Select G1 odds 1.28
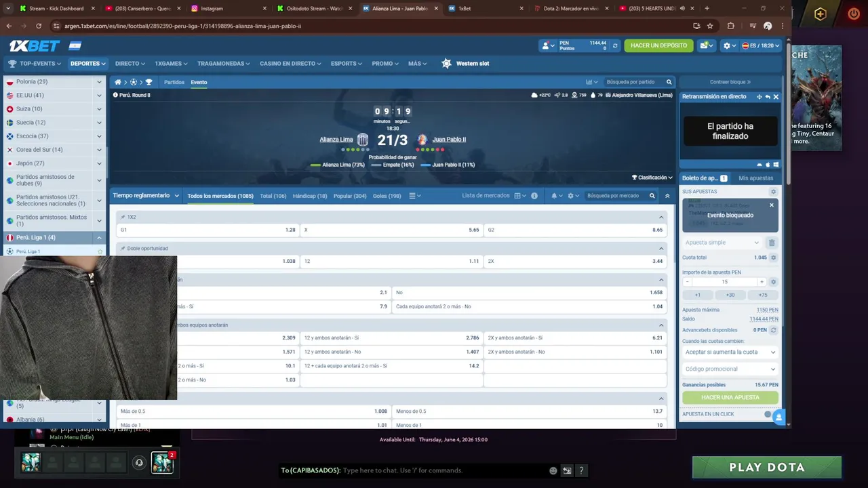 (208, 230)
